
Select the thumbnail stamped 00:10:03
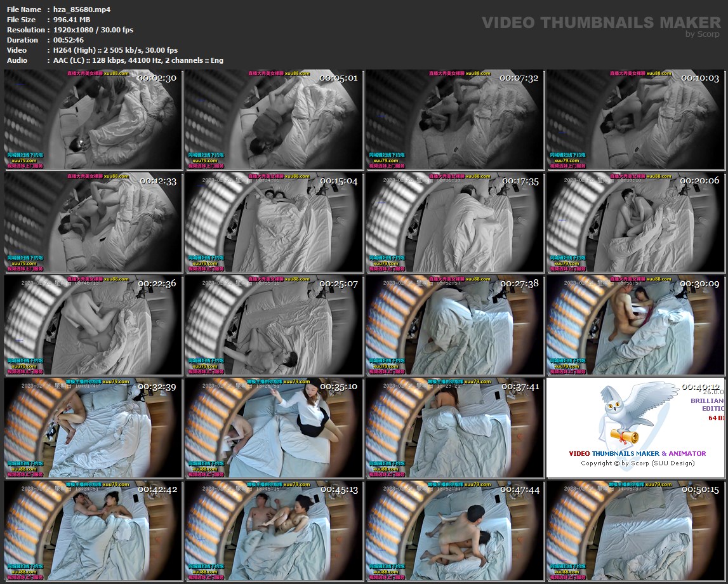point(635,119)
